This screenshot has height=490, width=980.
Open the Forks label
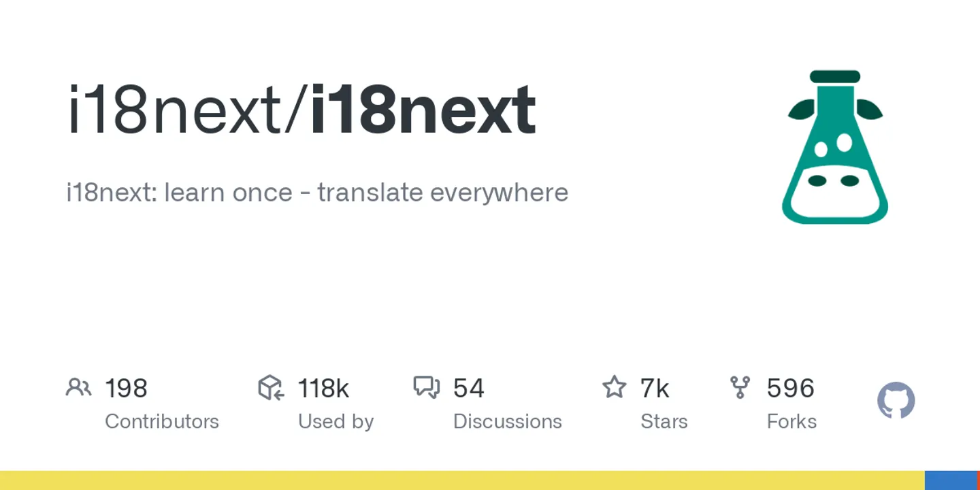791,422
